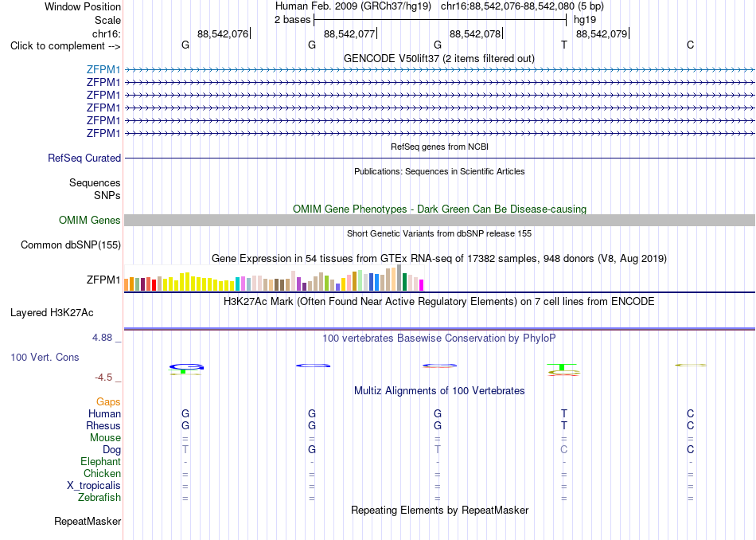
Task: Click the highlighted light-blue ZFPM1 transcript label
Action: (x=103, y=70)
